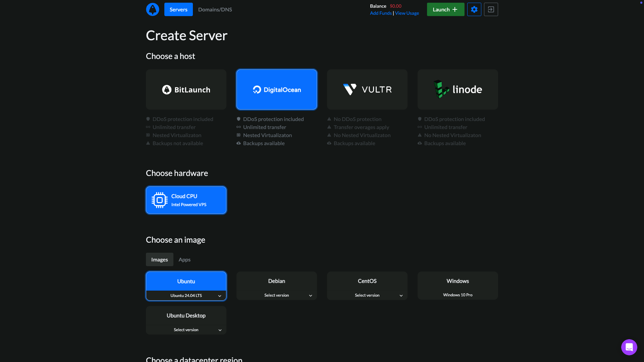This screenshot has height=362, width=644.
Task: Select the Cloud CPU hardware option
Action: (x=186, y=200)
